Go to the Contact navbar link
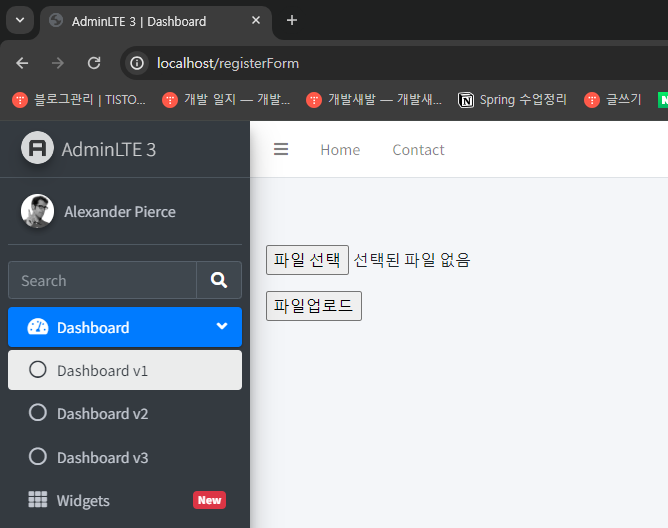 point(418,150)
